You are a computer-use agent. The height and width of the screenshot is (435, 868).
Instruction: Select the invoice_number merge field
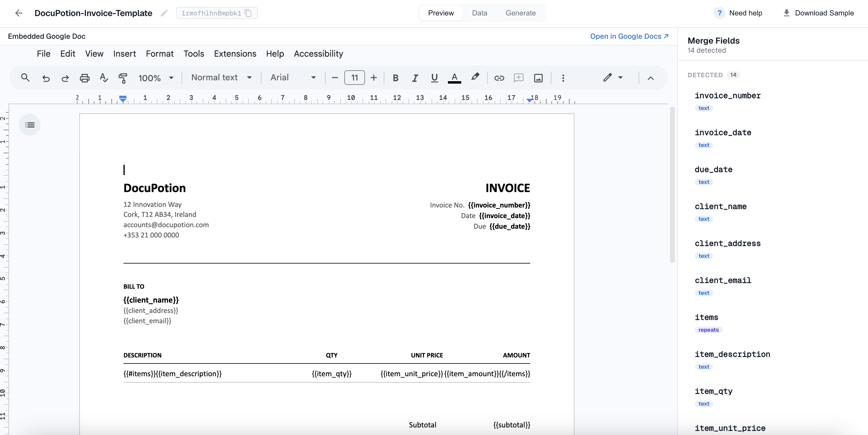[x=728, y=96]
